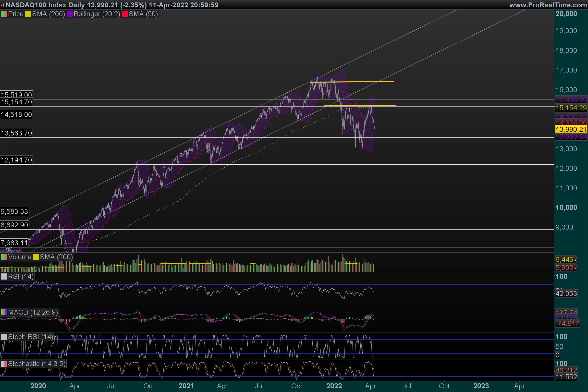
Task: Click the yellow SMA (200) legend swatch
Action: tap(28, 14)
